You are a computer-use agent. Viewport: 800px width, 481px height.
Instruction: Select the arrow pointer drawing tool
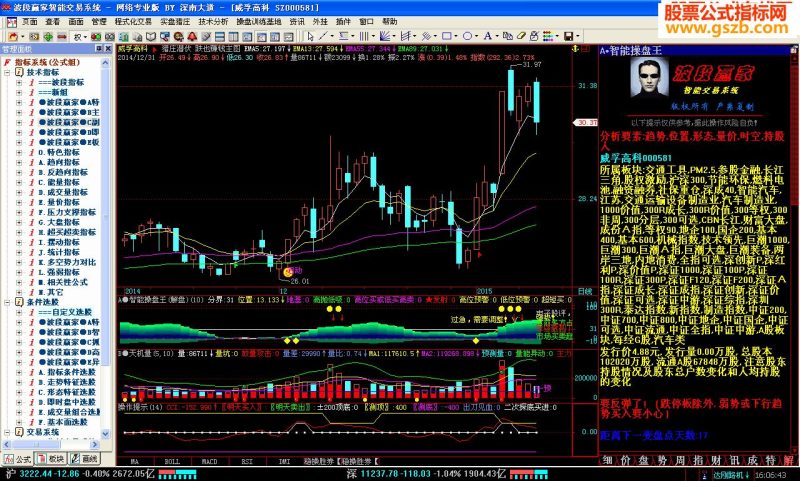(310, 36)
